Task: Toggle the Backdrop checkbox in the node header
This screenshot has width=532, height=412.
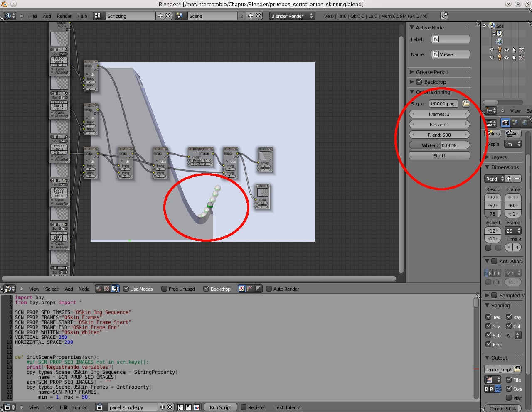Action: (206, 289)
